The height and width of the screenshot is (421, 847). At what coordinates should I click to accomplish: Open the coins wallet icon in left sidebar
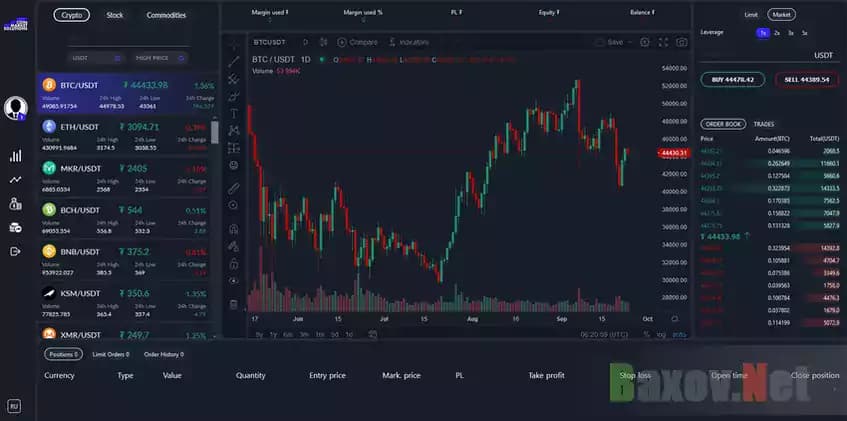(x=16, y=228)
